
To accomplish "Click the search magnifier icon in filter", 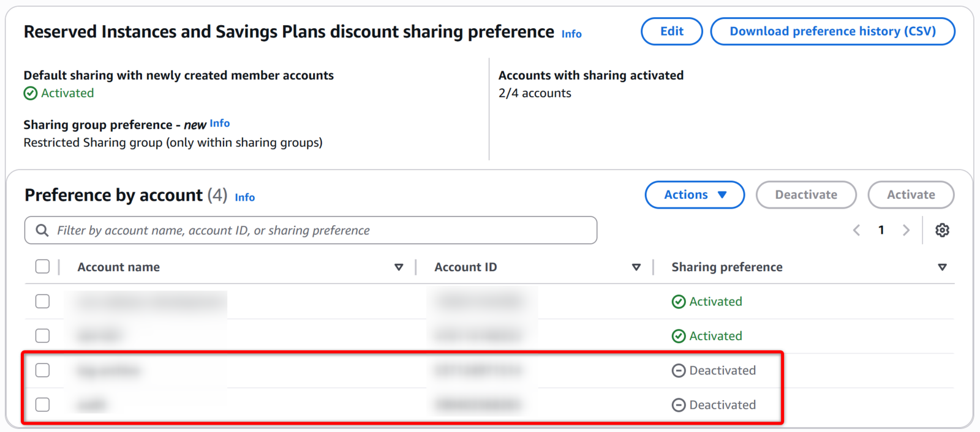I will (42, 230).
